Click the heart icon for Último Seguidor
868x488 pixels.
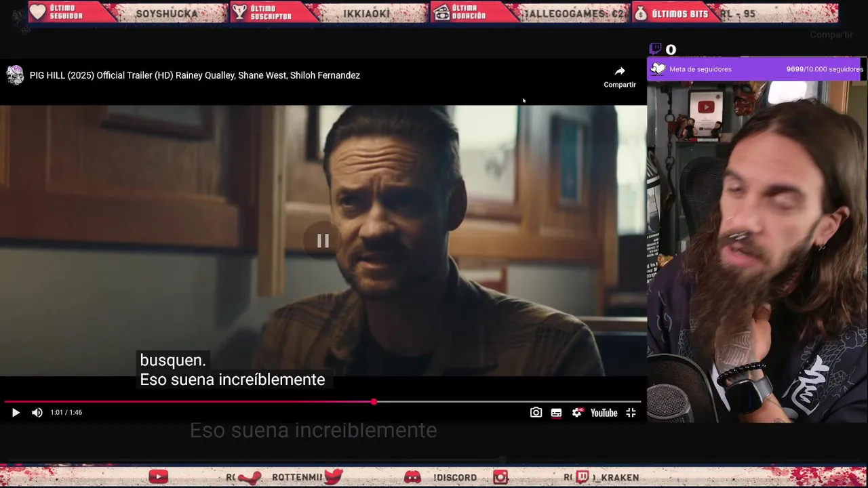pos(38,12)
